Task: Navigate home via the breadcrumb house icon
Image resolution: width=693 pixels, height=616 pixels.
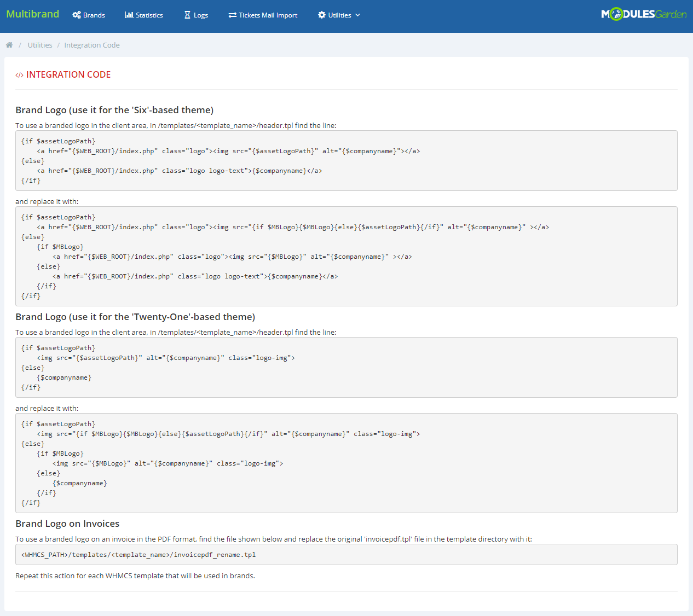Action: pyautogui.click(x=9, y=45)
